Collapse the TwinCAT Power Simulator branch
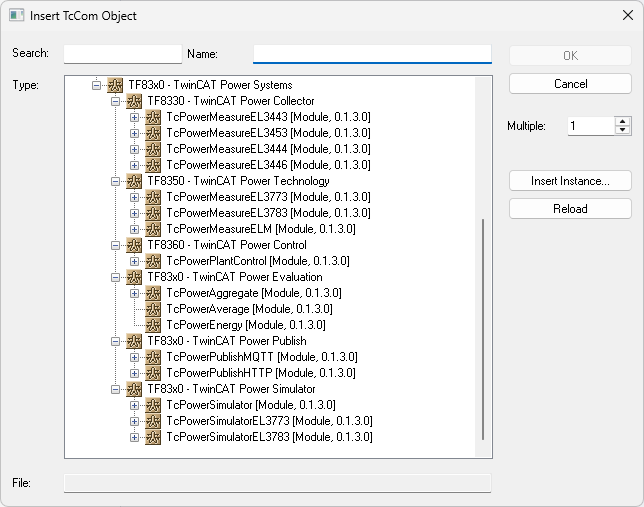The height and width of the screenshot is (507, 644). point(115,390)
